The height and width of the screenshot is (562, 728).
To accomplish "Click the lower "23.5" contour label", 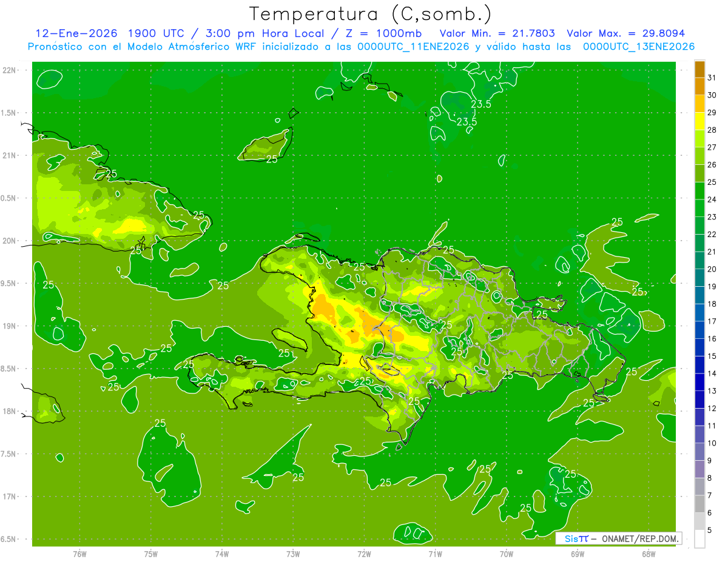I will pos(467,122).
